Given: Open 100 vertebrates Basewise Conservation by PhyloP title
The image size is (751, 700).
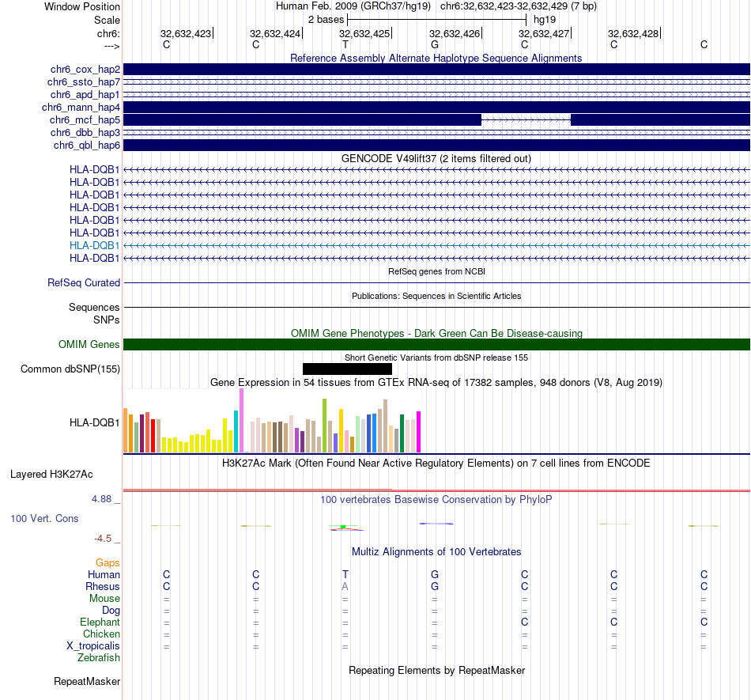Looking at the screenshot, I should coord(436,499).
